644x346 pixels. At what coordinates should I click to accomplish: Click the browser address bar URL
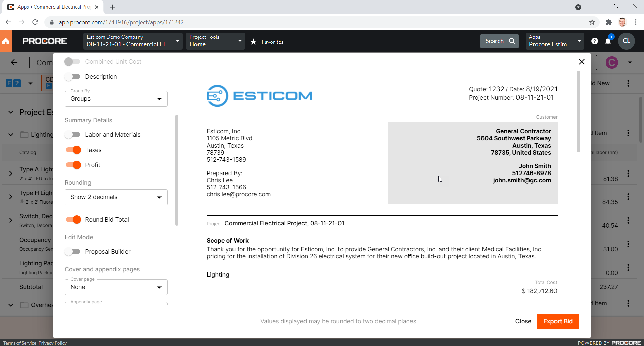(121, 22)
